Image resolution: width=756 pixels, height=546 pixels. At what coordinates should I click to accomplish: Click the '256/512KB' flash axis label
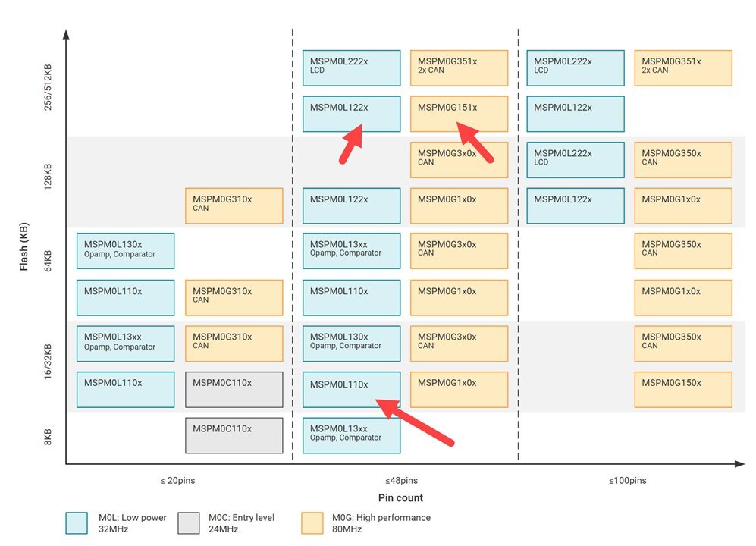click(x=48, y=87)
